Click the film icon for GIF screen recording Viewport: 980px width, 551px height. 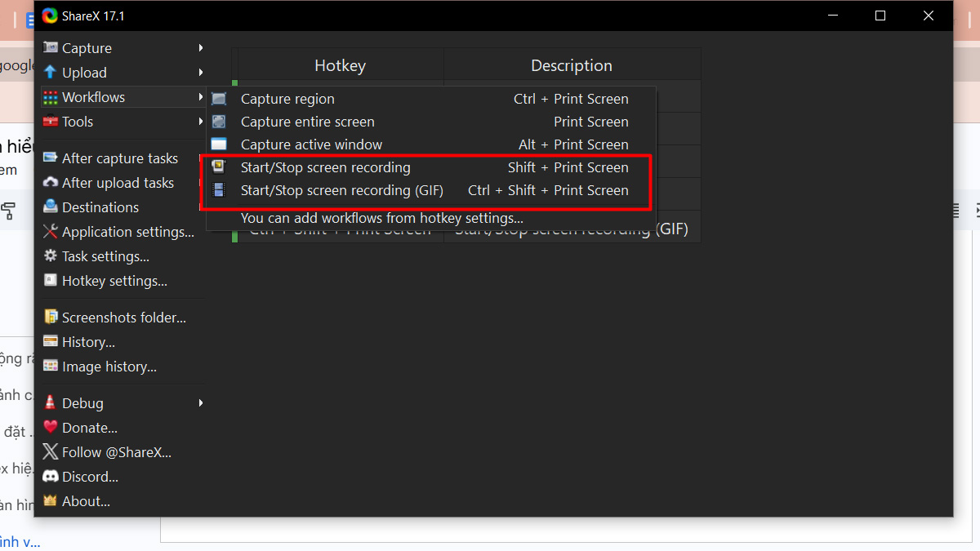tap(219, 190)
